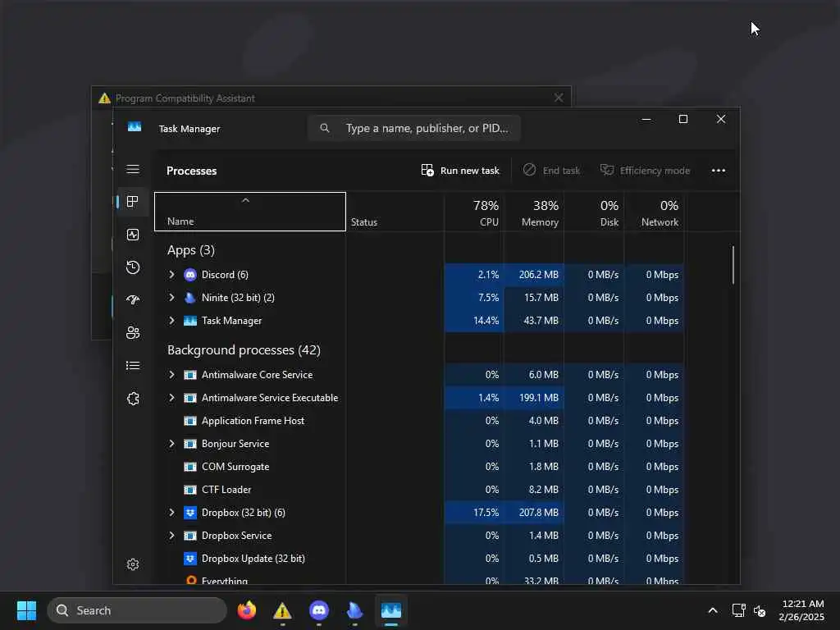Open Firefox from the taskbar

pyautogui.click(x=247, y=610)
